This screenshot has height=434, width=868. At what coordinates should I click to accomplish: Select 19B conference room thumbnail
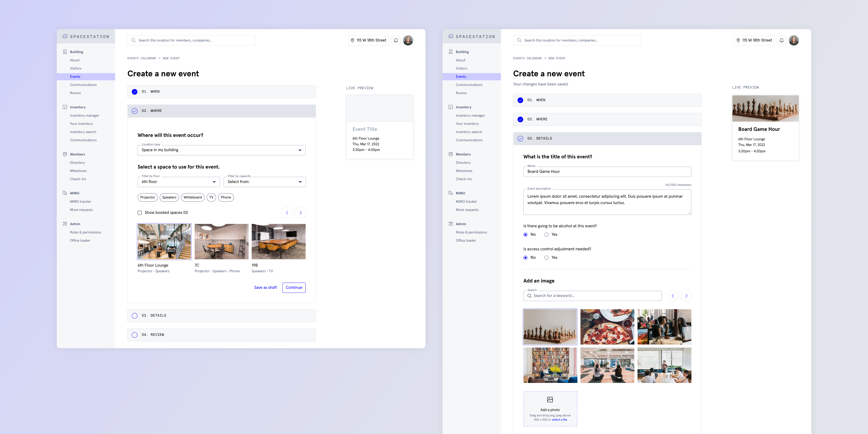(x=279, y=242)
